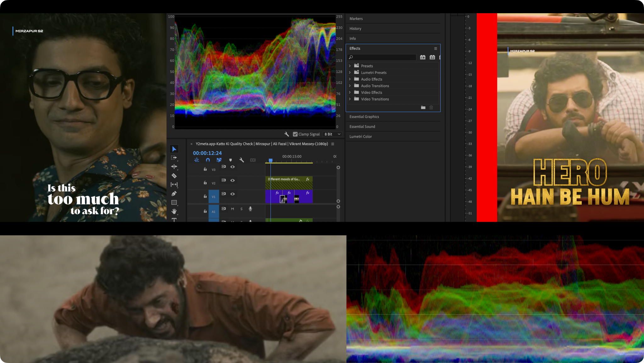The height and width of the screenshot is (363, 644).
Task: Select the Track Select Forward tool
Action: click(174, 158)
